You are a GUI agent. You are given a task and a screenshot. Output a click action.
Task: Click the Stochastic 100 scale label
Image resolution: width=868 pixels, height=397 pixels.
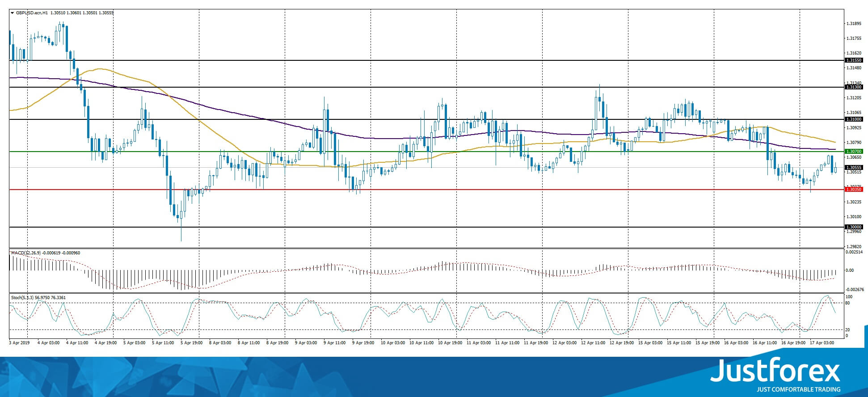click(849, 297)
